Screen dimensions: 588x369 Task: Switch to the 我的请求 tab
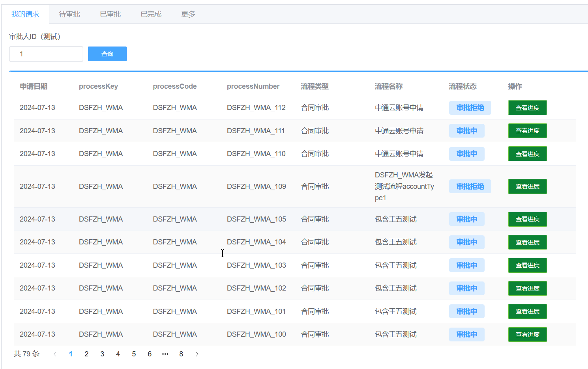point(25,14)
